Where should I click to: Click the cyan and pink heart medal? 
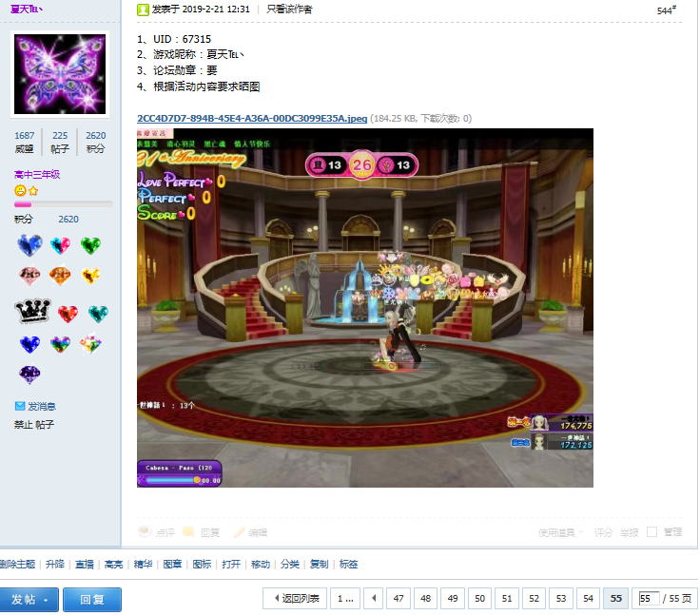pos(60,245)
